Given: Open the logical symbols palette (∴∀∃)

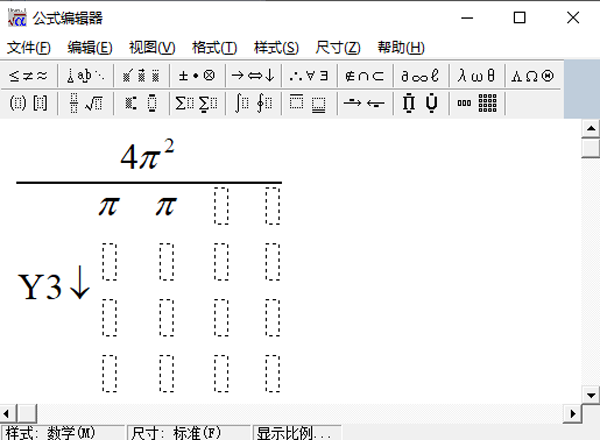Looking at the screenshot, I should [x=309, y=76].
